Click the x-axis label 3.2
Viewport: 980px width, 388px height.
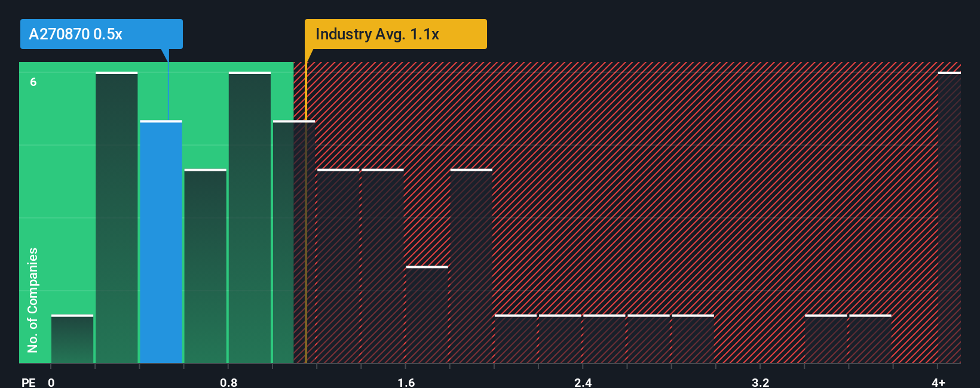760,382
